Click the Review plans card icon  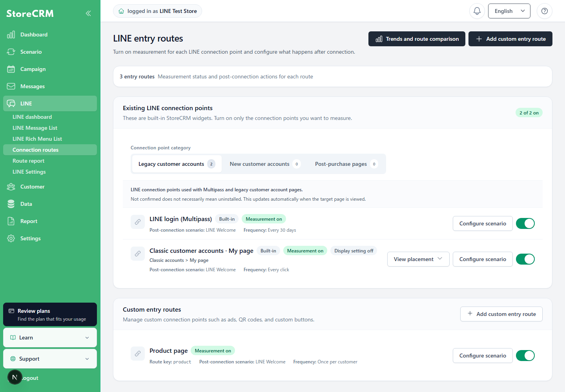[x=11, y=311]
